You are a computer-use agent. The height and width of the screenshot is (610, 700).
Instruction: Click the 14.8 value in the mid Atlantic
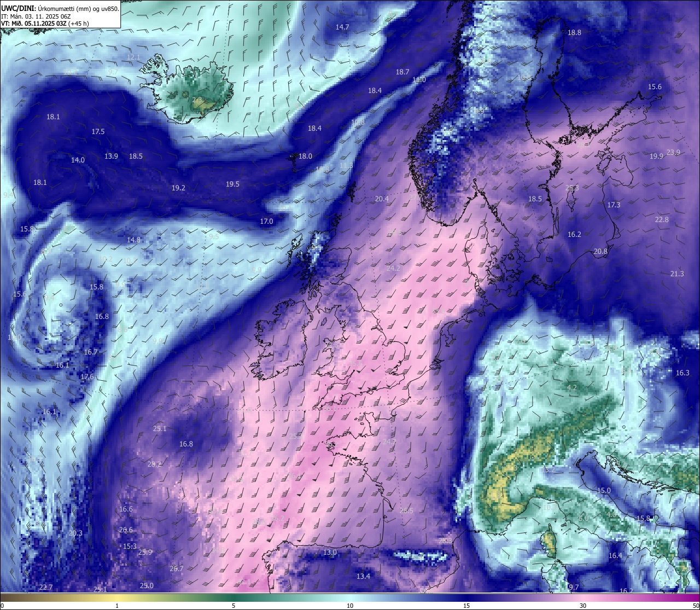pyautogui.click(x=133, y=240)
